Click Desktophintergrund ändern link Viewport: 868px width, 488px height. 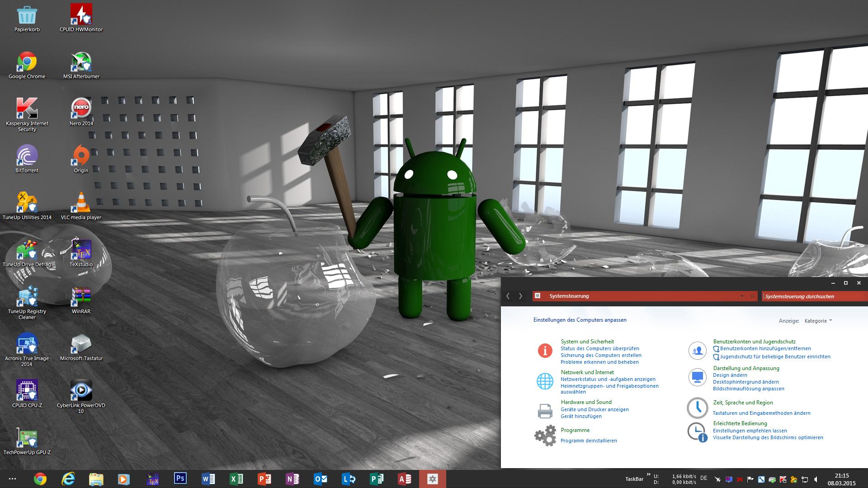[x=745, y=382]
